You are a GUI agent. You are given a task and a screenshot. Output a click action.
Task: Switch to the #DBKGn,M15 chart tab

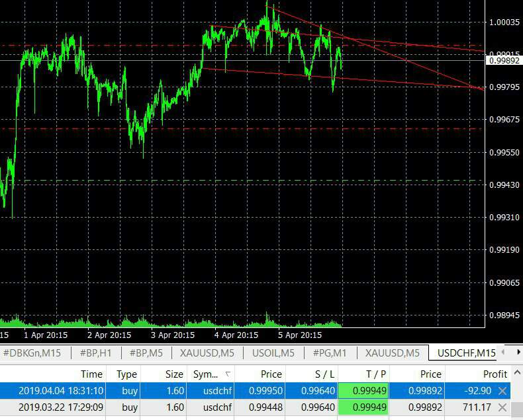pos(32,353)
